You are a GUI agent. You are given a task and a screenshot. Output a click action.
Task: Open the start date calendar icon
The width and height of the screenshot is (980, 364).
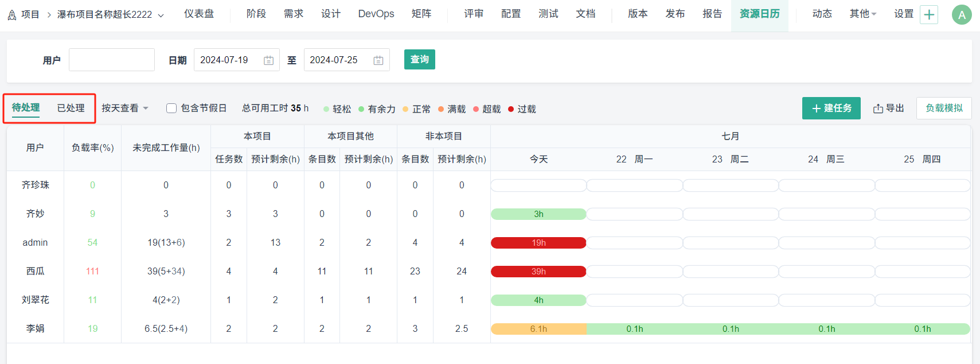click(x=268, y=60)
